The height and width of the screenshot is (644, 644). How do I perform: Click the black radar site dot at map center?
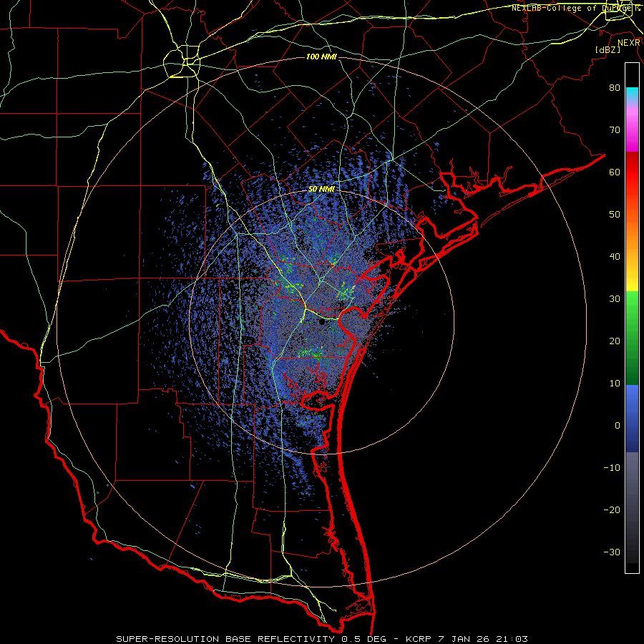(322, 323)
